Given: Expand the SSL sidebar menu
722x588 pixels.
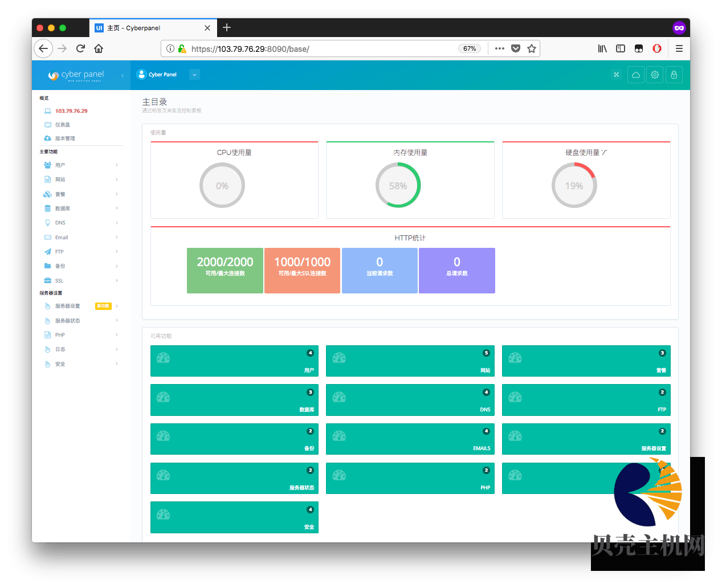Looking at the screenshot, I should tap(80, 281).
